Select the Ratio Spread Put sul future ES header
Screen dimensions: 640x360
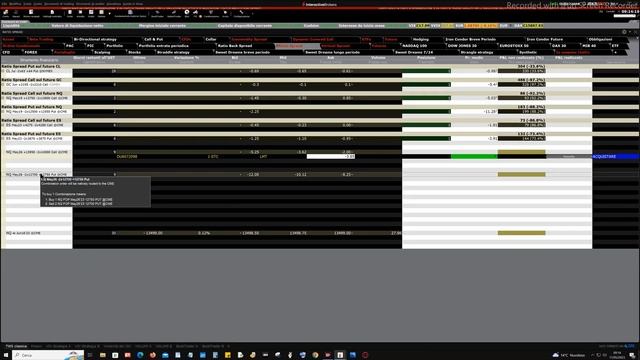pyautogui.click(x=31, y=134)
